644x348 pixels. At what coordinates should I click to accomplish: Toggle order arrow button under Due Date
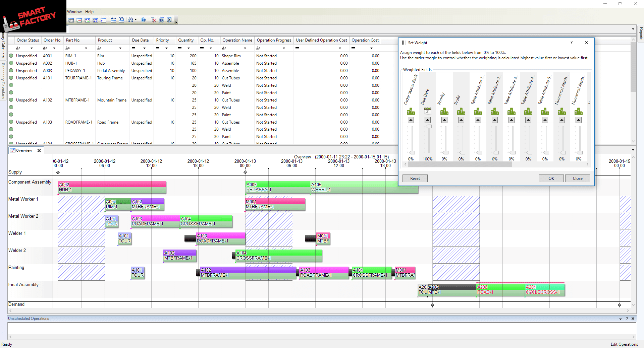(x=428, y=120)
